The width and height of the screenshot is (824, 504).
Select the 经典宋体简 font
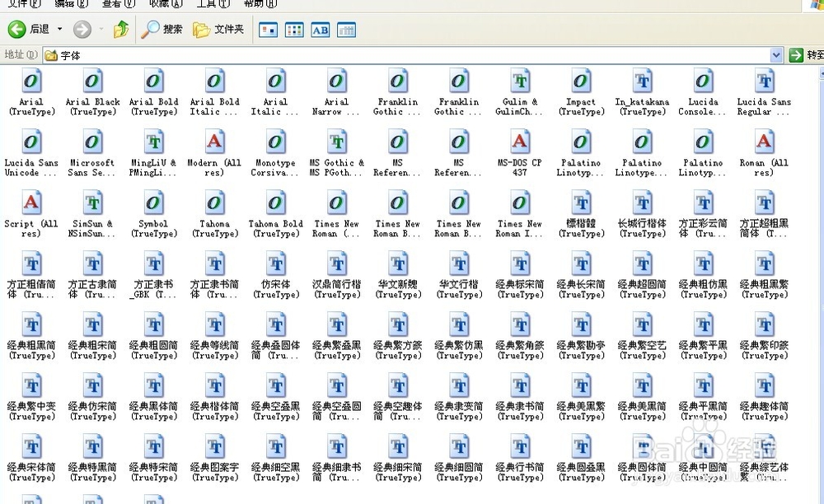[x=31, y=458]
